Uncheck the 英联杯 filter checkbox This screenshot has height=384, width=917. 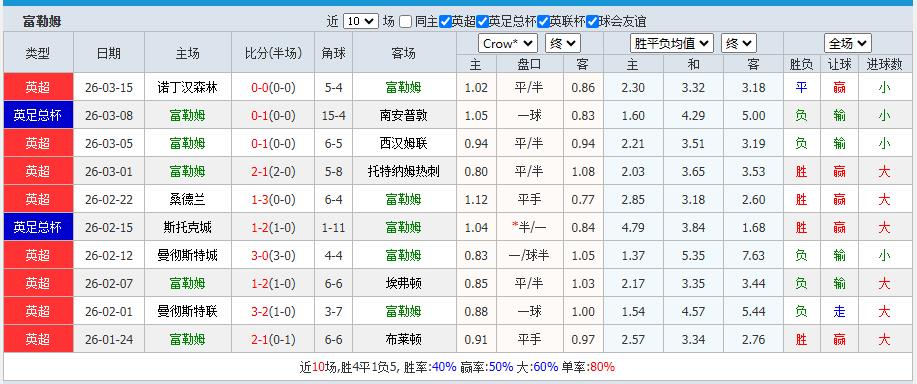(x=543, y=22)
